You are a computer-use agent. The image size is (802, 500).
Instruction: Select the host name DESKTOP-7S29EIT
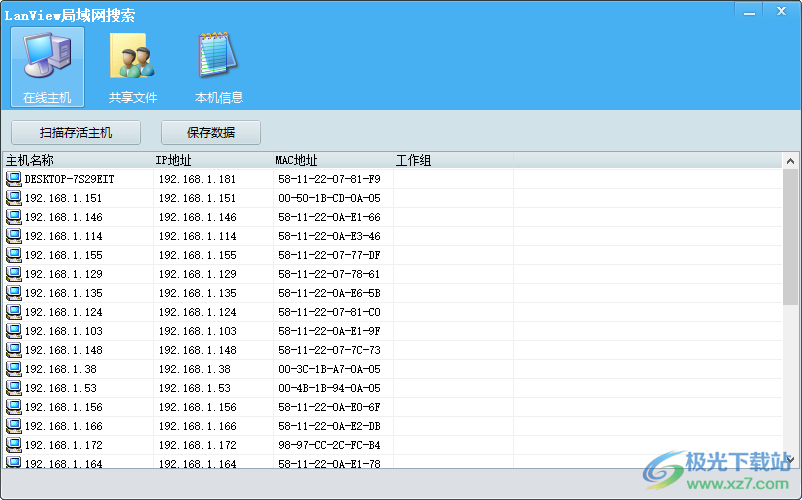(70, 179)
